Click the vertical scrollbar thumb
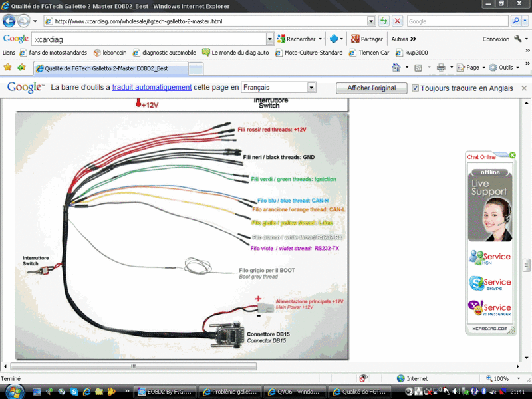The image size is (532, 399). coord(526,265)
